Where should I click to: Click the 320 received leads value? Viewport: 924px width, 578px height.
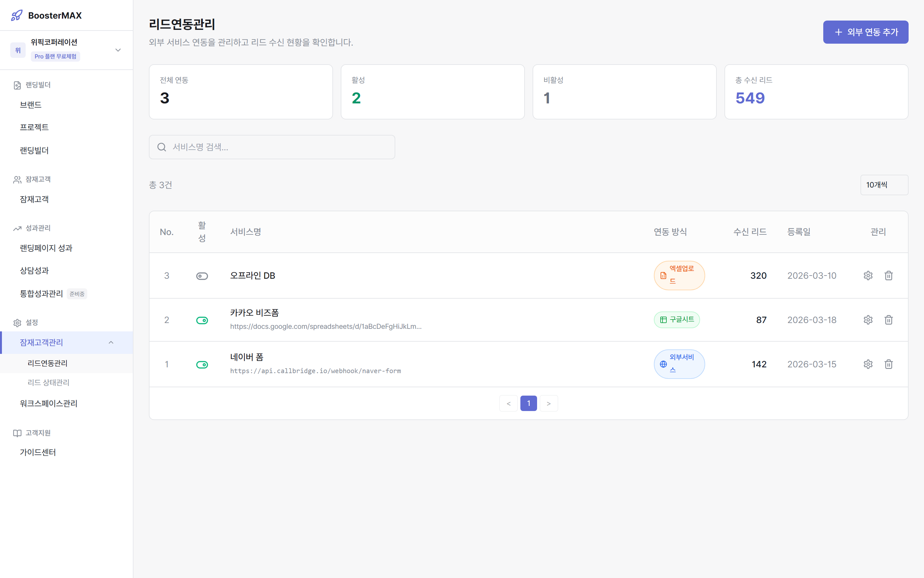758,276
